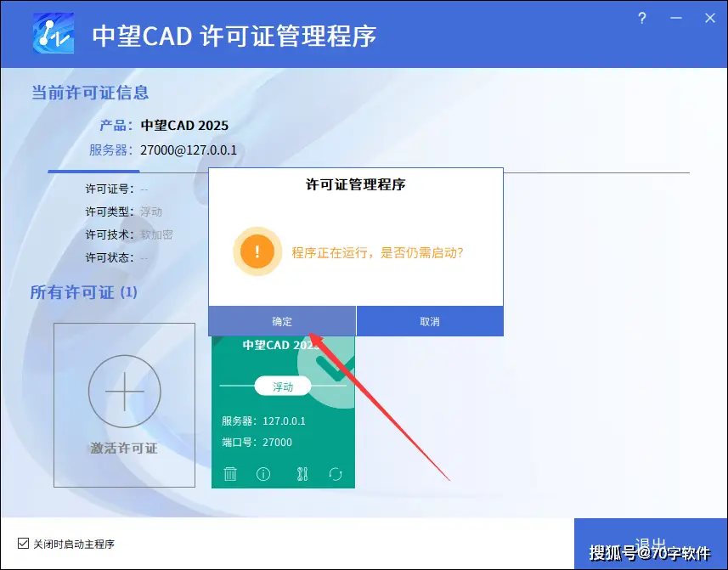
Task: Click the orange warning exclamation icon
Action: click(257, 251)
